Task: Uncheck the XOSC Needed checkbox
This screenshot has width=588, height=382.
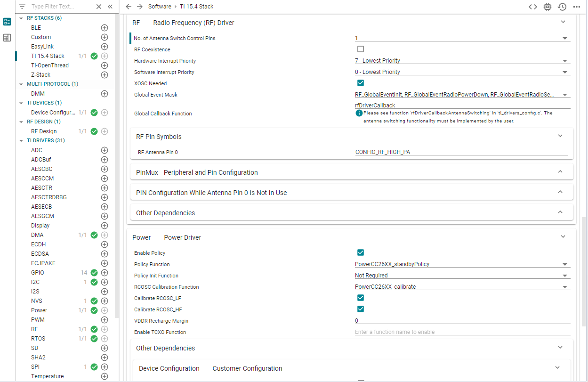Action: coord(361,83)
